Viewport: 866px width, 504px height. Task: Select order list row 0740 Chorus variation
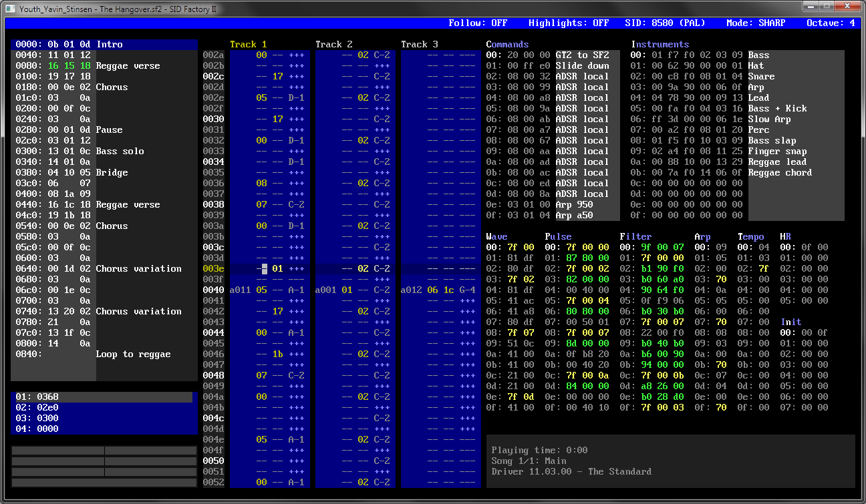[104, 311]
